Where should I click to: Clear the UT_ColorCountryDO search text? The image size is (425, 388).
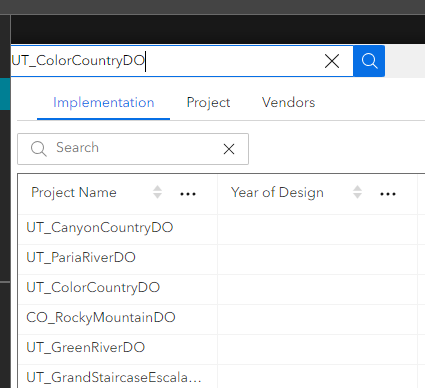click(x=332, y=61)
